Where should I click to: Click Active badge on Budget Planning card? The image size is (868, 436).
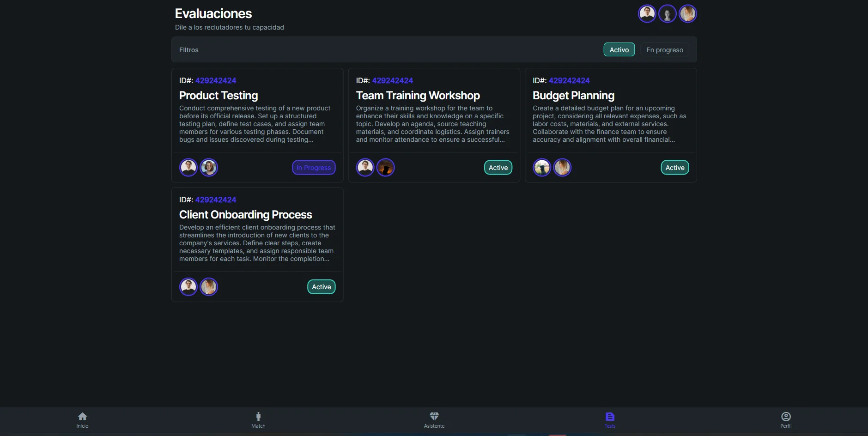coord(675,168)
